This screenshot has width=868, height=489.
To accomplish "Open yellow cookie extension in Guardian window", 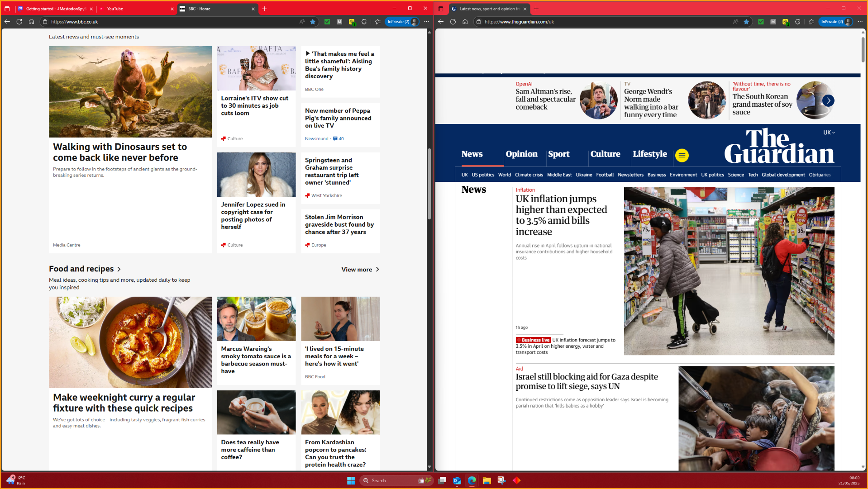I will pos(786,22).
